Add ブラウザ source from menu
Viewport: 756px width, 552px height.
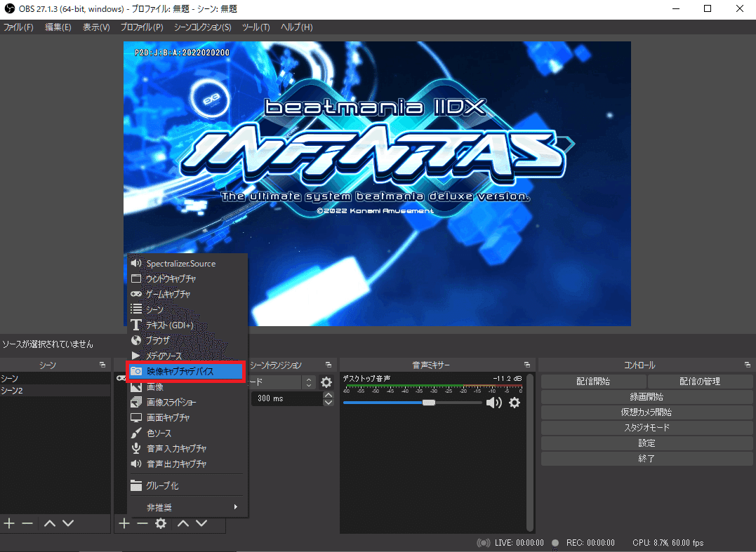tap(187, 341)
